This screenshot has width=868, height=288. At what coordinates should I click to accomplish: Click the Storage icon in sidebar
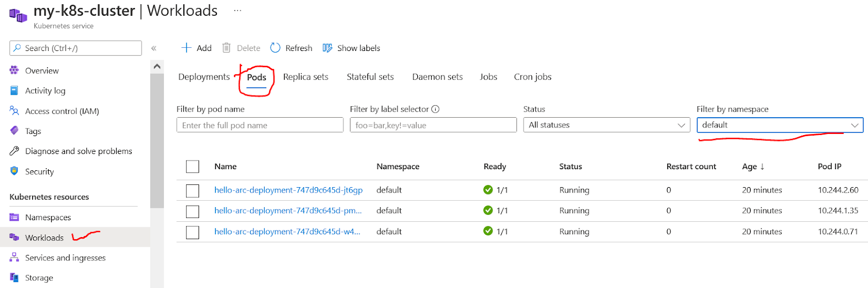point(14,277)
